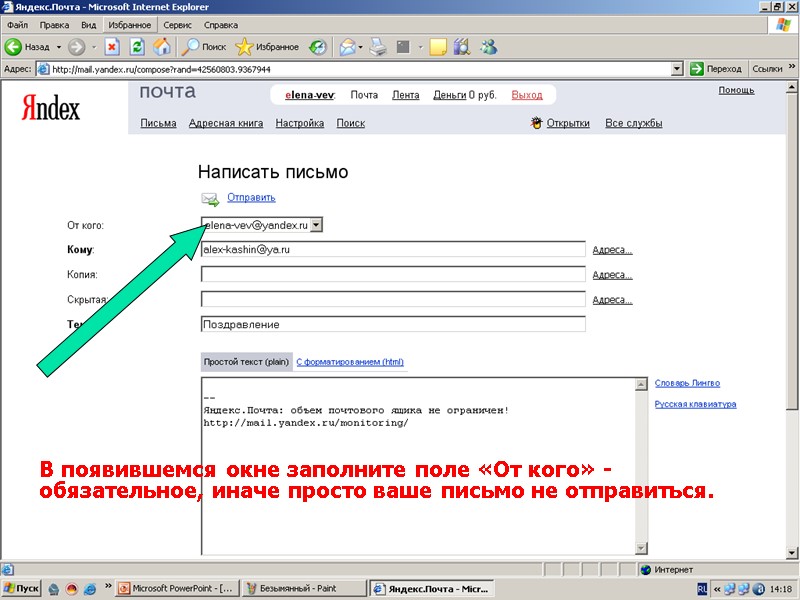Switch to С форматированием (html) tab
The image size is (800, 600).
click(350, 362)
